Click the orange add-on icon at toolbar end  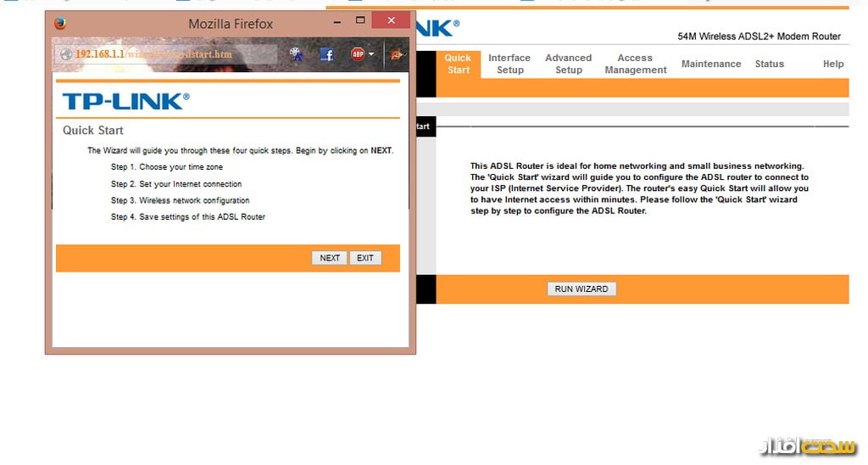(x=396, y=54)
